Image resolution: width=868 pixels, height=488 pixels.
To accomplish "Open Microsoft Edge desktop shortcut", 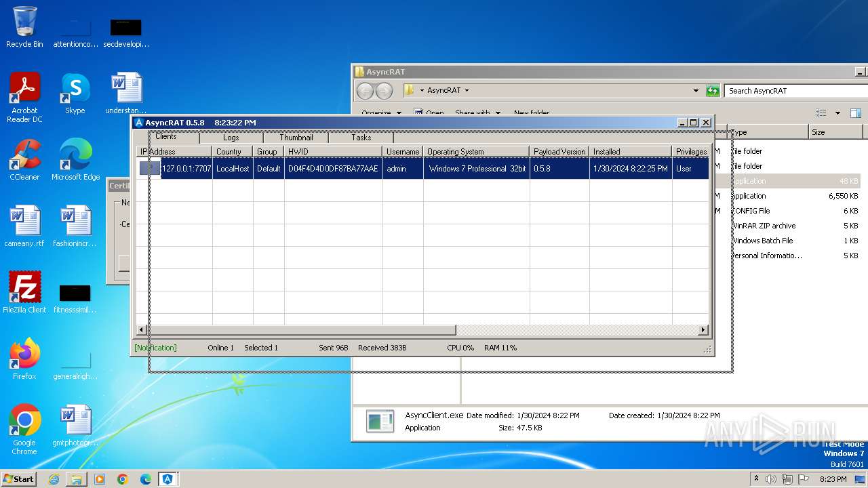I will 75,160.
